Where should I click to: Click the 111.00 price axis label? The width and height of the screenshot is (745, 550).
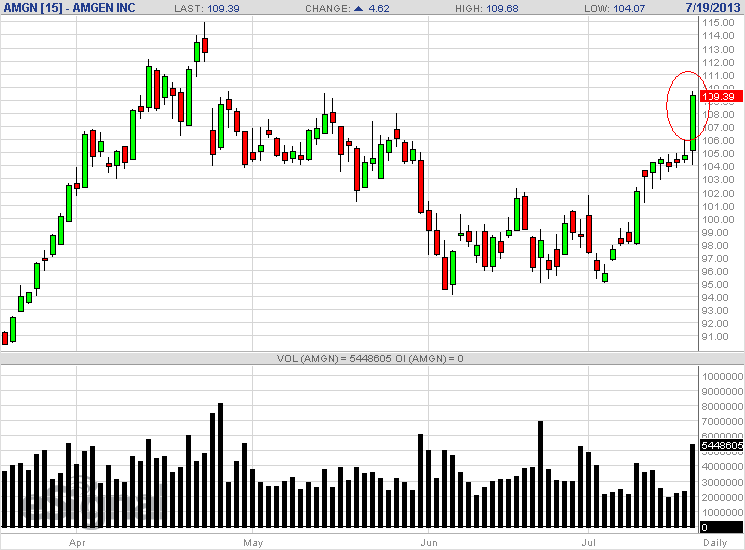718,76
